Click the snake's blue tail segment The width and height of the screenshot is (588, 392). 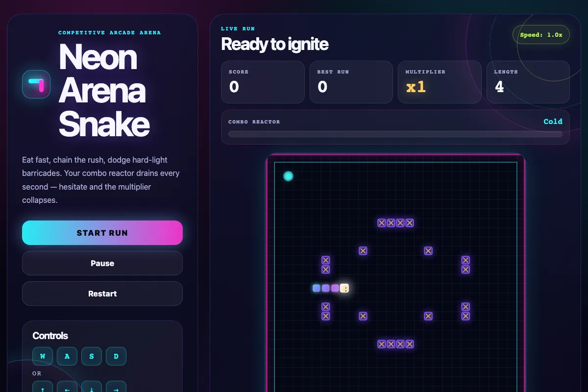(x=317, y=288)
